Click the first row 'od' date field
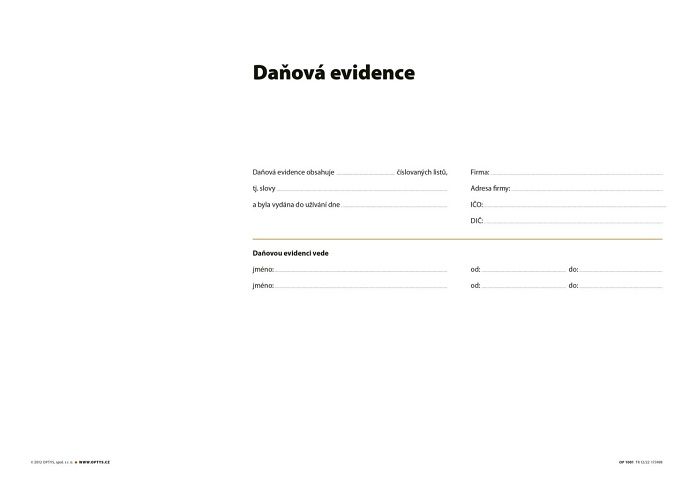Viewport: 682px width, 482px height. click(x=523, y=270)
